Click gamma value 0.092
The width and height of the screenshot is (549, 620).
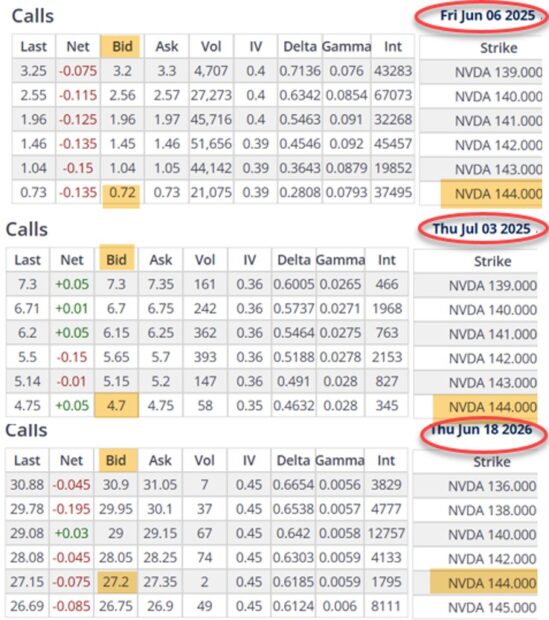pyautogui.click(x=346, y=144)
